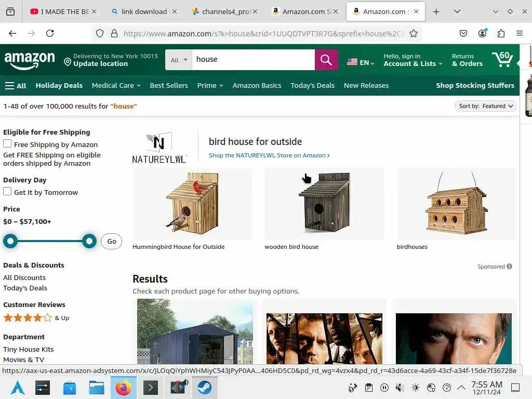The height and width of the screenshot is (399, 532).
Task: Expand Account & Lists menu
Action: (x=413, y=60)
